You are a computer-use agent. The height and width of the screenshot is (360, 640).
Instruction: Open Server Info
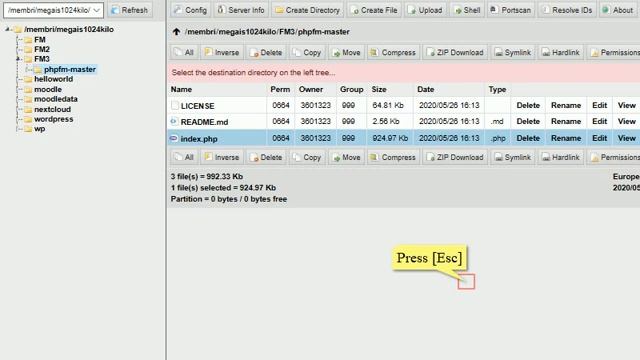click(241, 10)
